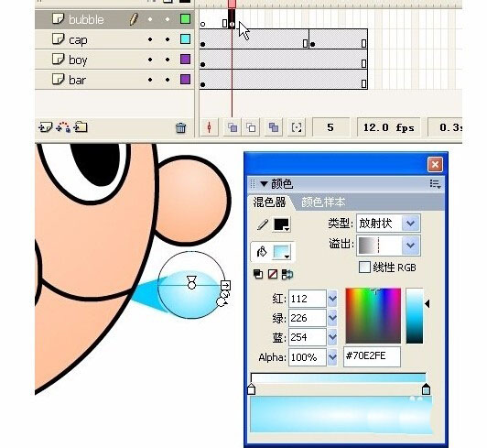
Task: Enable onion skin
Action: [x=233, y=127]
